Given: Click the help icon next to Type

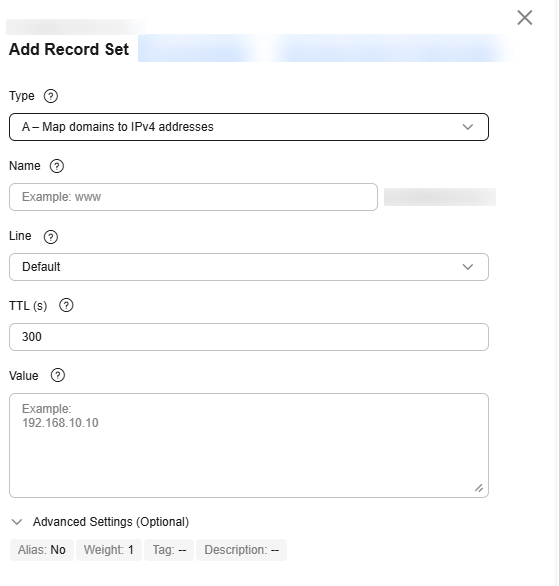Looking at the screenshot, I should point(51,96).
